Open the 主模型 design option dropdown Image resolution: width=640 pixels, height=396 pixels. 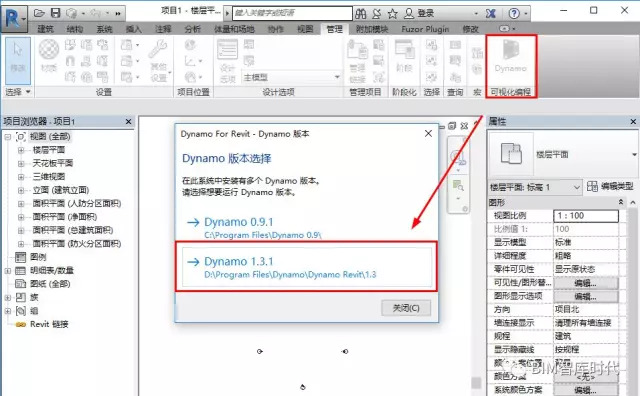click(x=291, y=77)
